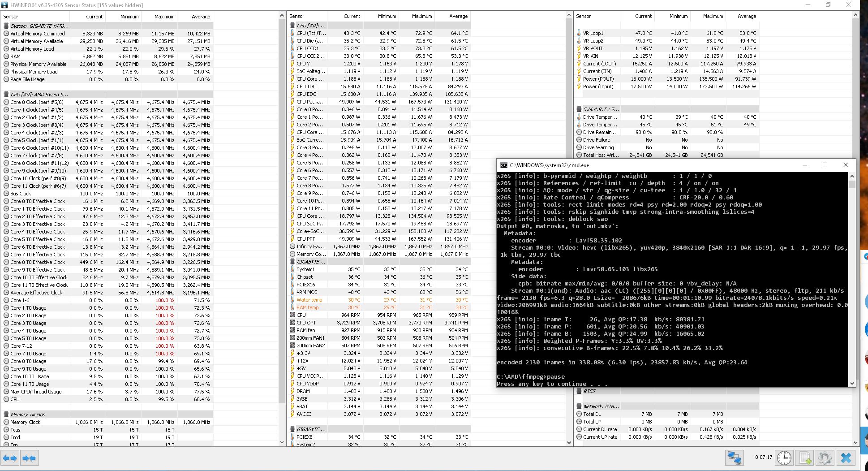868x471 pixels.
Task: Select the 'System: GIGABYTE X470...' group header
Action: [x=107, y=26]
